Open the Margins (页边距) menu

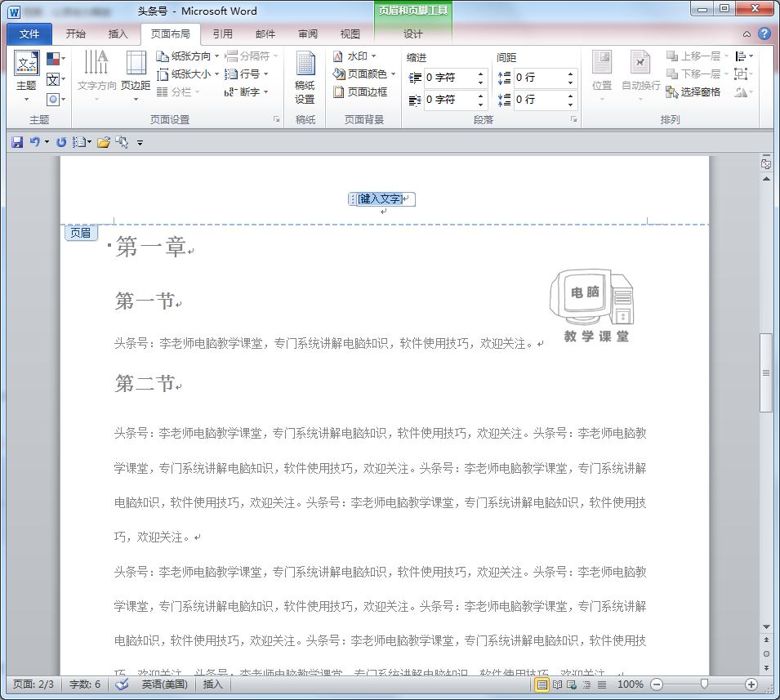tap(136, 74)
